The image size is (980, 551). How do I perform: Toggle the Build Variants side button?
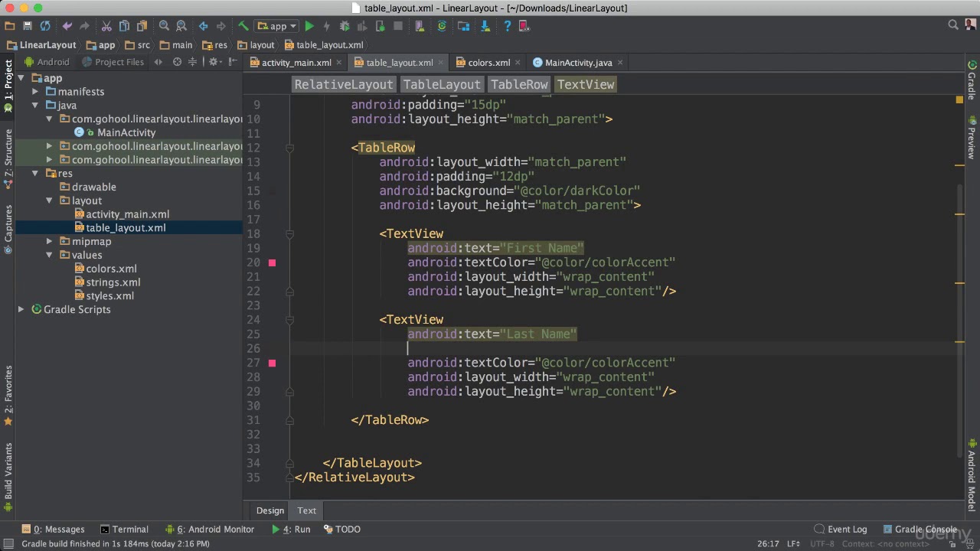pyautogui.click(x=8, y=476)
